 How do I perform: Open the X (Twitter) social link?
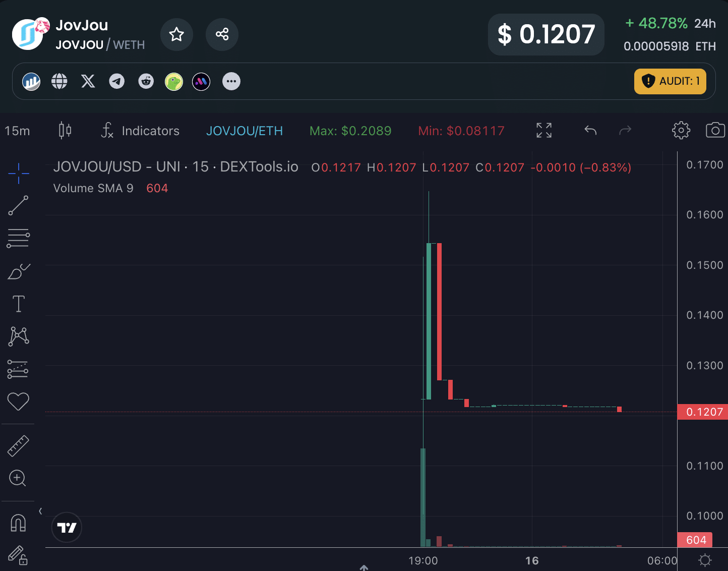88,81
